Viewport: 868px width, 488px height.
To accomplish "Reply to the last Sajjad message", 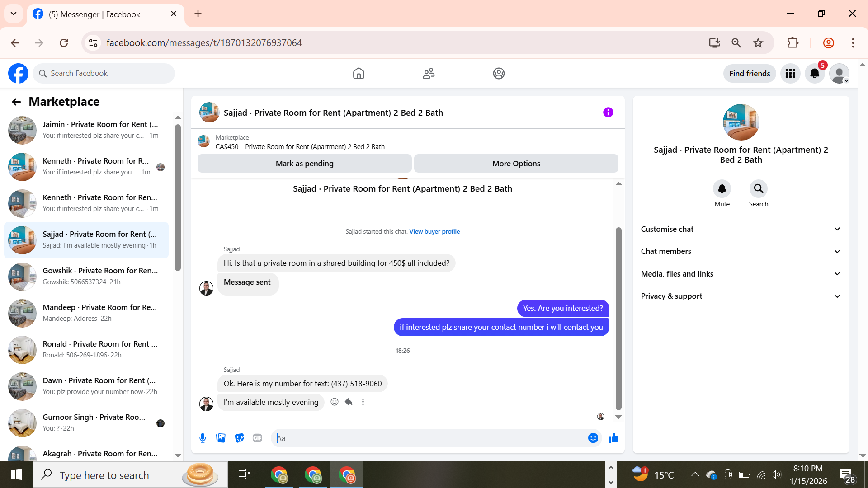I will pos(349,402).
